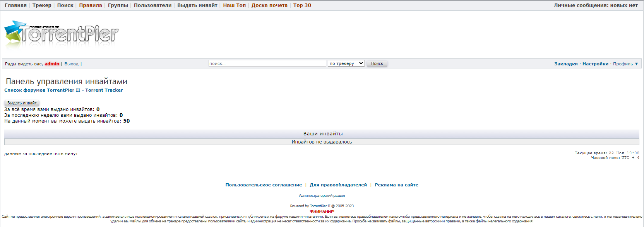Click the Выход logout link
This screenshot has height=227, width=644.
[x=71, y=64]
